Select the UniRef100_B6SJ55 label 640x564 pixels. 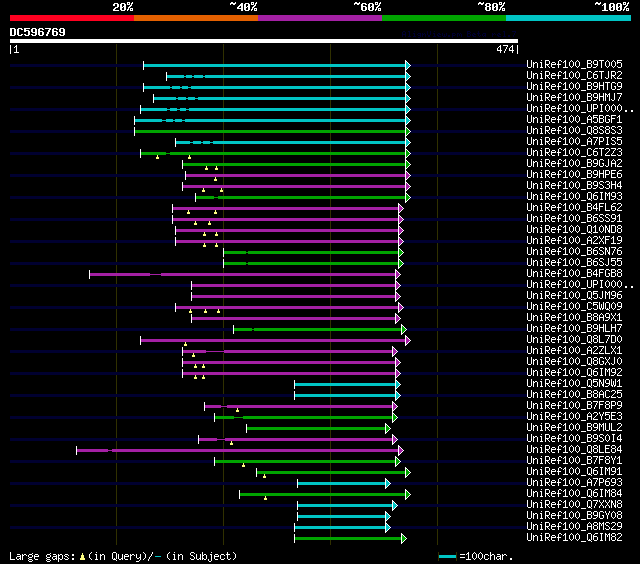coord(574,262)
